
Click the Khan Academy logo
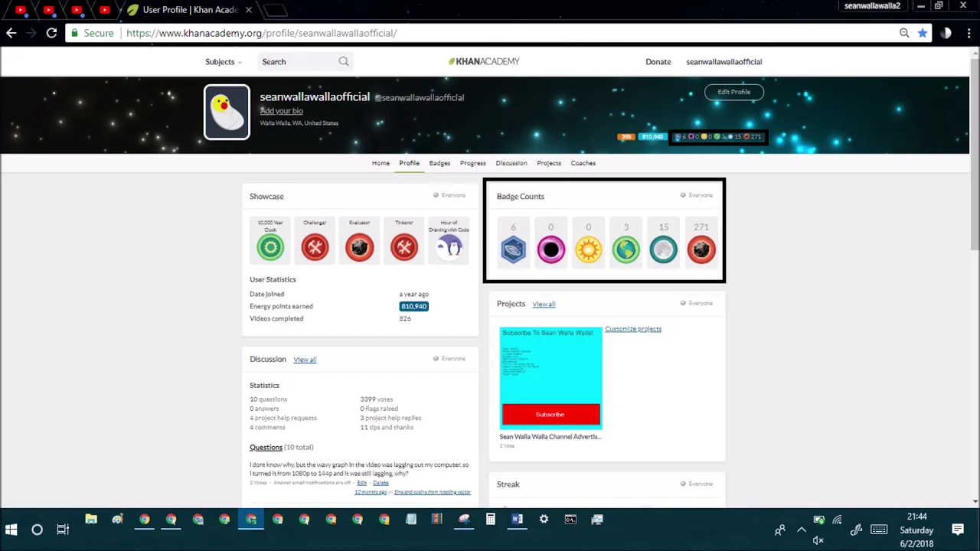[484, 61]
